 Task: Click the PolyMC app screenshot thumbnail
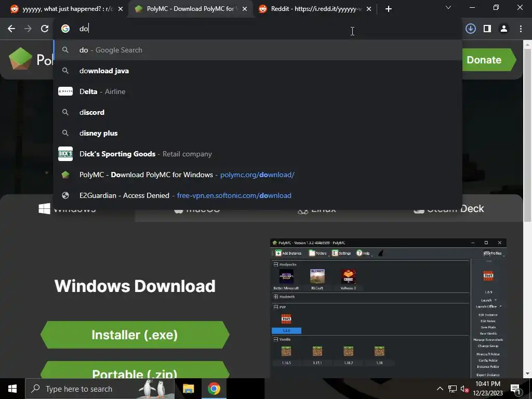point(388,308)
